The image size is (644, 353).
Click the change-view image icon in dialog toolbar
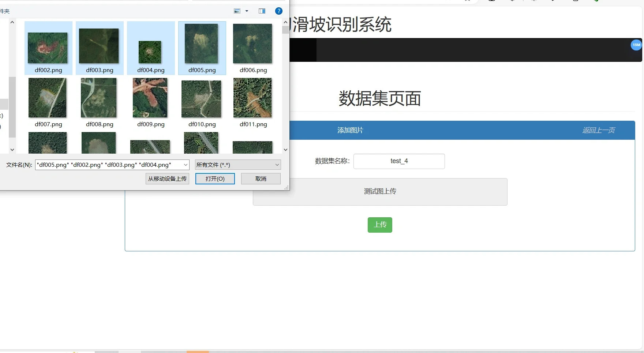(x=237, y=11)
